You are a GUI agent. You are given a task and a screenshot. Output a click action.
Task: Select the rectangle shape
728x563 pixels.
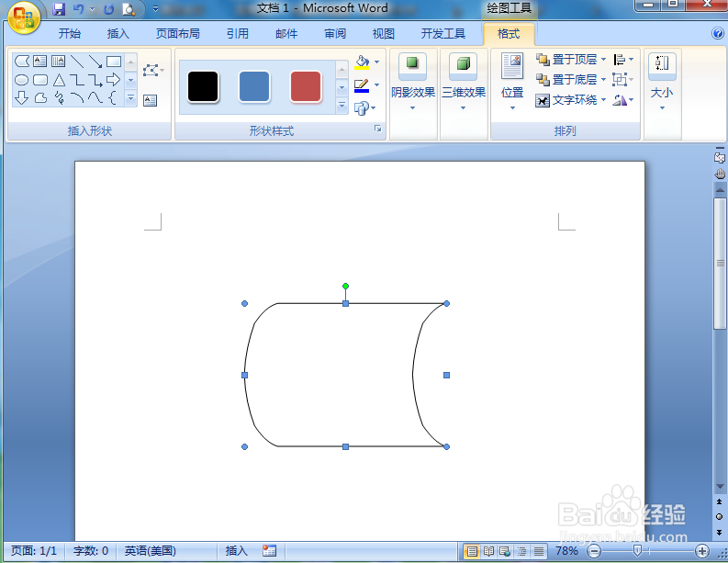(114, 61)
